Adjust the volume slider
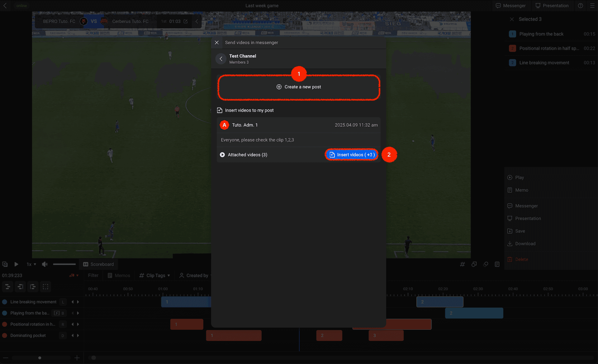Viewport: 598px width, 364px height. [x=64, y=264]
